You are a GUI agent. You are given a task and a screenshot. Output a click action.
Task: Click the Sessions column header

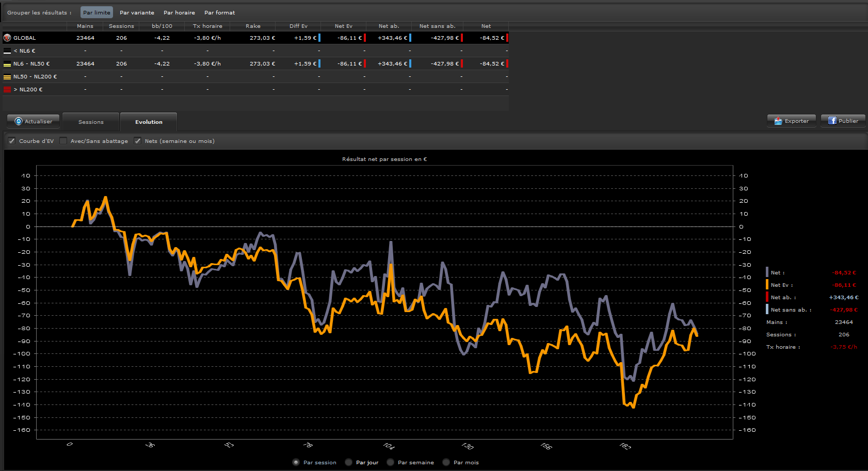(121, 26)
